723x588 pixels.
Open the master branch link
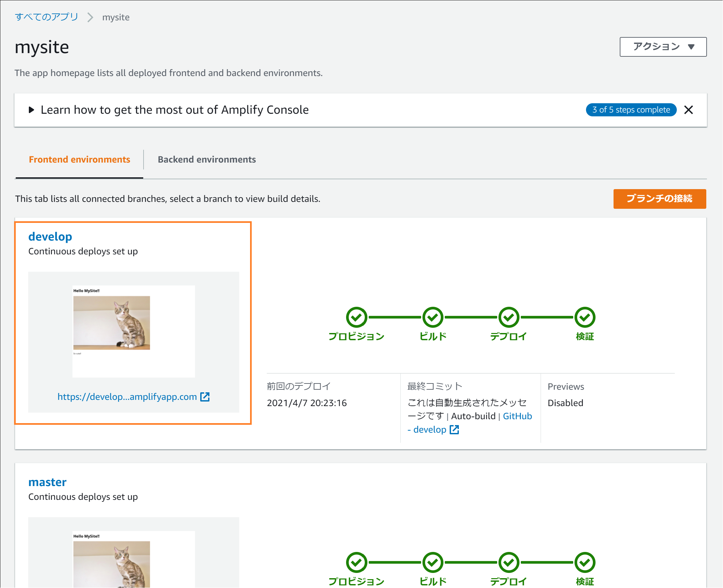tap(48, 482)
